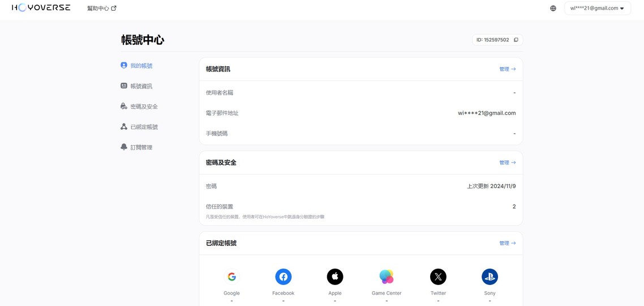The image size is (644, 306).
Task: Click the HoYoverse logo
Action: pos(41,8)
